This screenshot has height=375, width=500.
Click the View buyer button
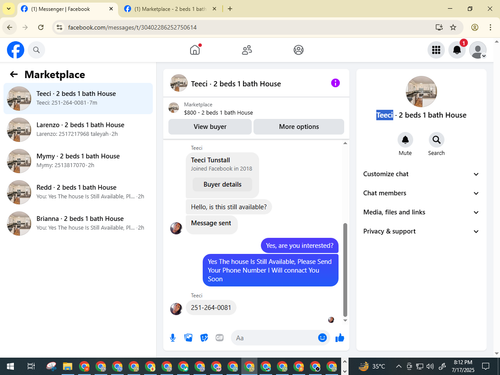pyautogui.click(x=210, y=127)
